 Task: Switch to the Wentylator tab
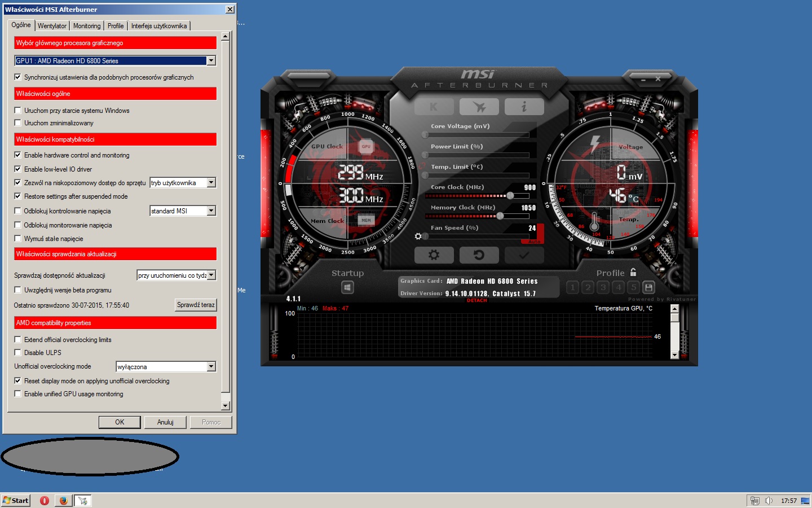(x=52, y=26)
